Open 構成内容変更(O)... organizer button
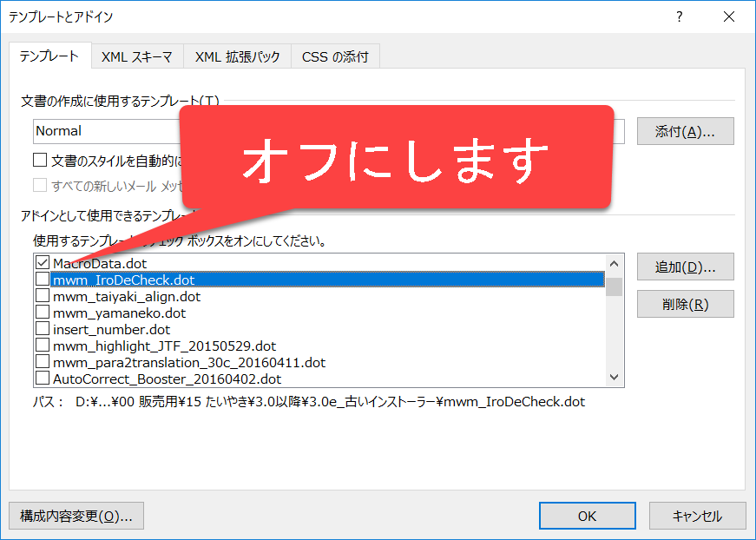756x540 pixels. [x=76, y=516]
